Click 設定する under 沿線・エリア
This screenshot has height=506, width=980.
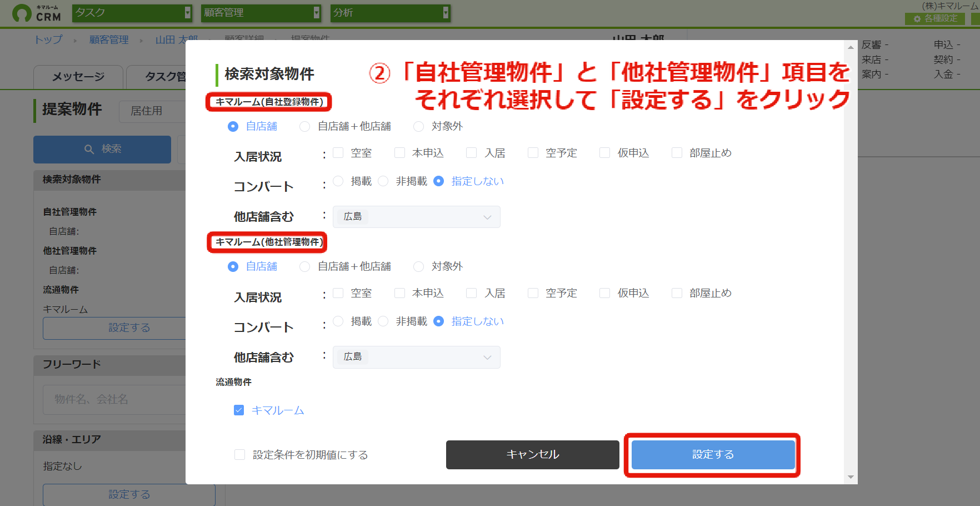point(129,495)
